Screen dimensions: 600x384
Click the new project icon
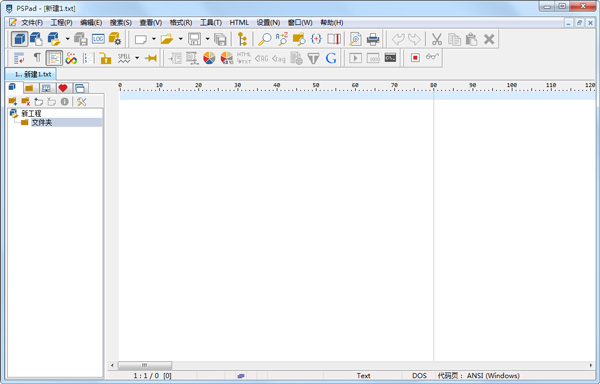pyautogui.click(x=37, y=39)
